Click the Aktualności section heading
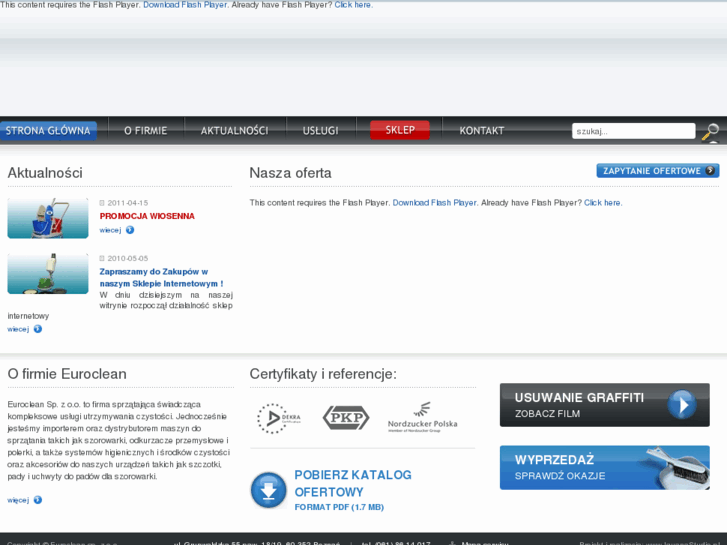This screenshot has height=545, width=727. pos(45,173)
